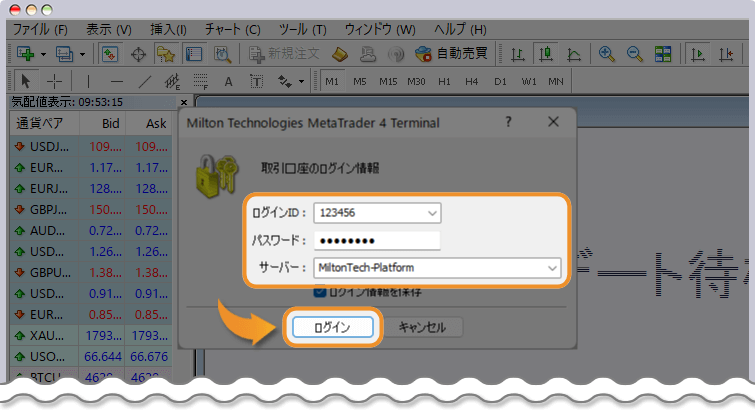755x410 pixels.
Task: Select the Fibonacci retracement tool
Action: pyautogui.click(x=200, y=81)
